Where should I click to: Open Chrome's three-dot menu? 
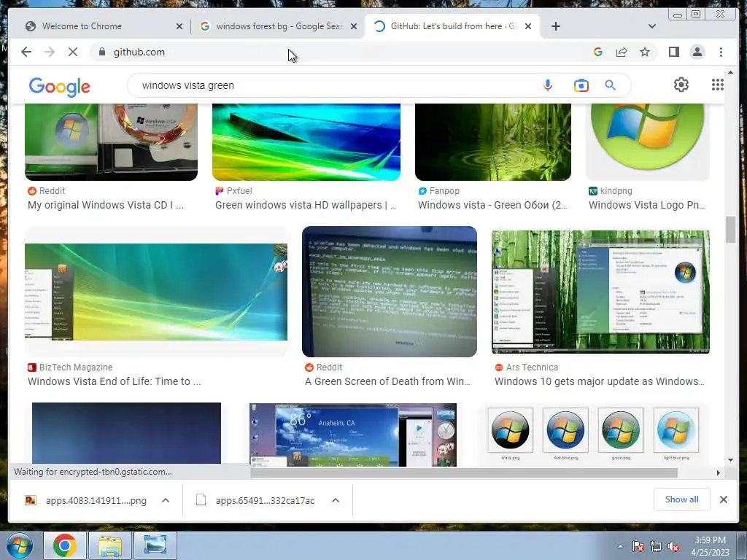[721, 52]
